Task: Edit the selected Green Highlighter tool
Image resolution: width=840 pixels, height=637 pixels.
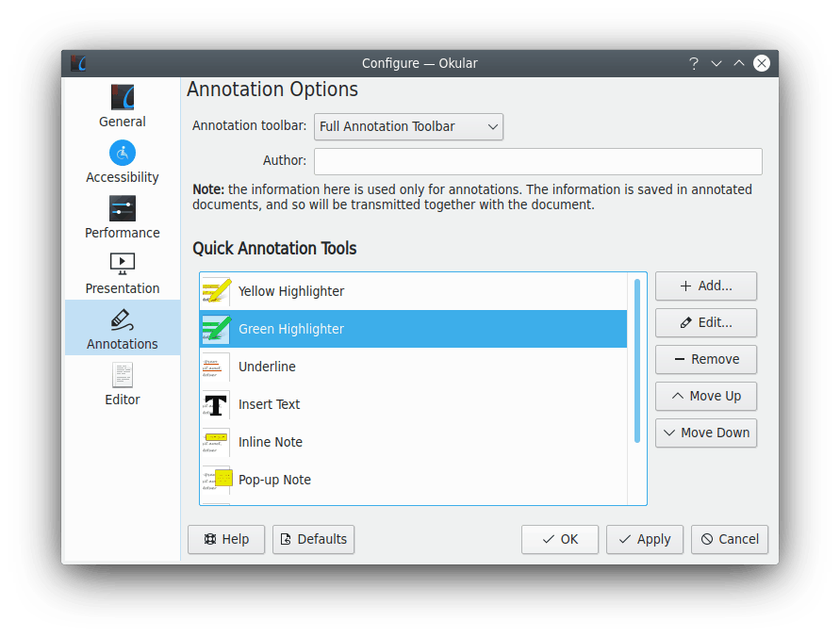Action: click(705, 322)
